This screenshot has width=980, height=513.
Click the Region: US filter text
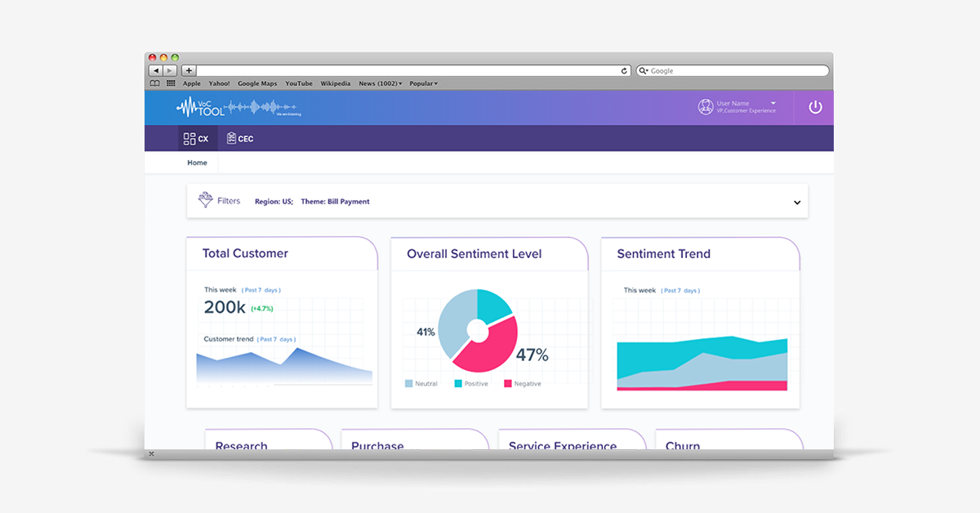274,201
